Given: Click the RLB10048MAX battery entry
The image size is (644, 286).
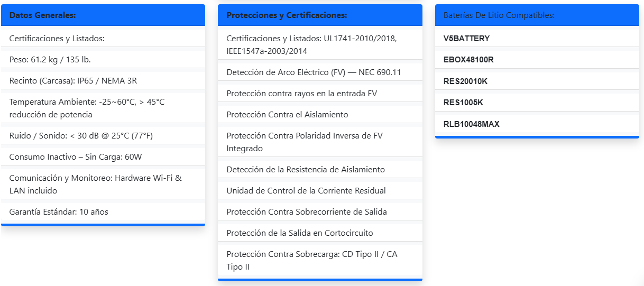Looking at the screenshot, I should (x=471, y=124).
